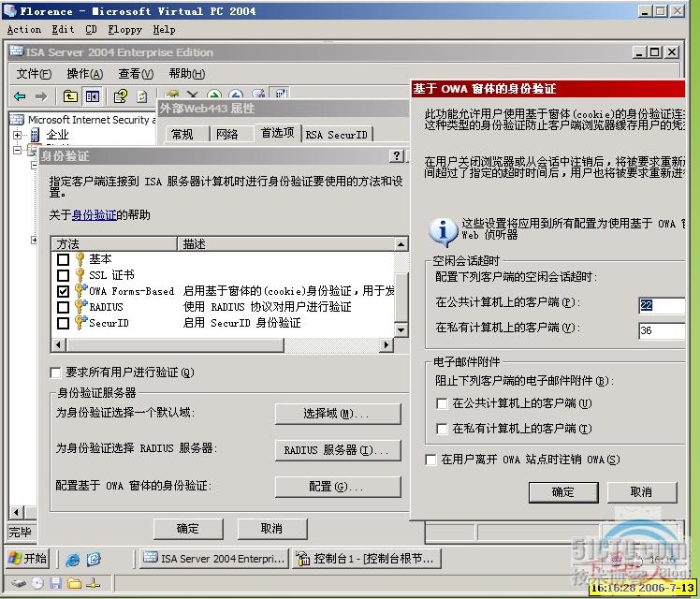Check the SecurID authentication method
700x599 pixels.
point(63,323)
